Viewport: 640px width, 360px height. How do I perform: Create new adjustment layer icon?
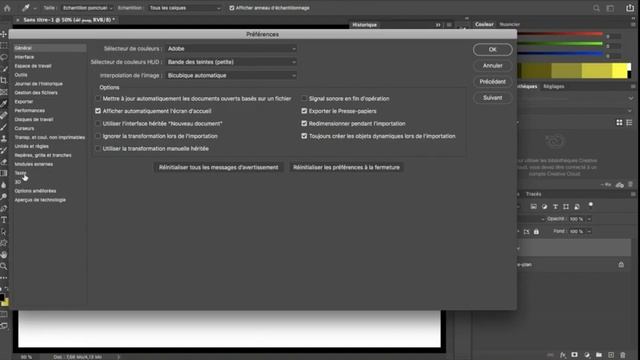(587, 355)
